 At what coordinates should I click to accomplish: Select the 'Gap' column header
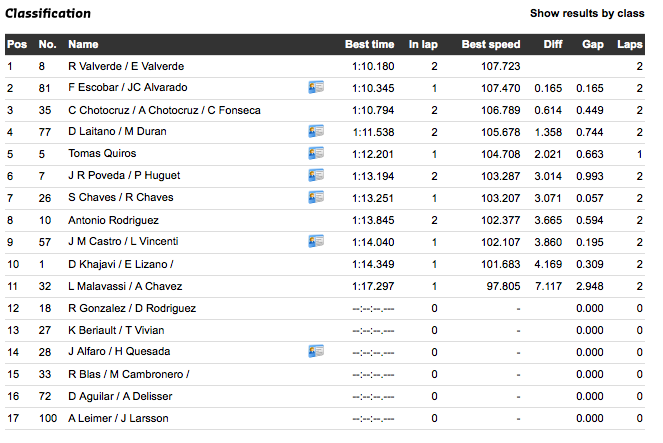(593, 44)
